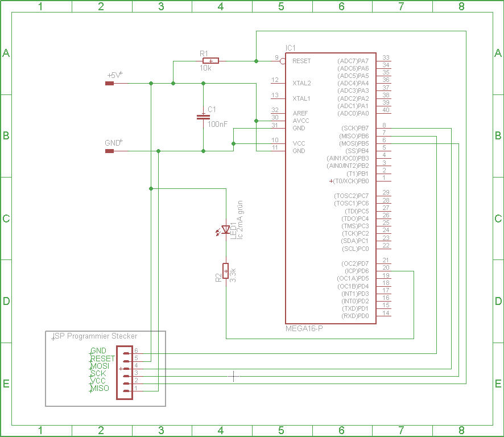Click the R2 name label
The width and height of the screenshot is (504, 437).
(x=218, y=278)
